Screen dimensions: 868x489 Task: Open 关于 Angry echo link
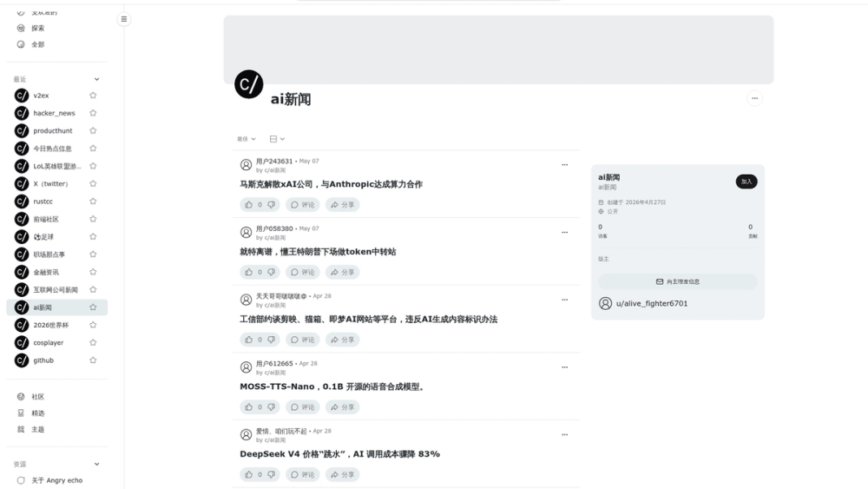[57, 480]
